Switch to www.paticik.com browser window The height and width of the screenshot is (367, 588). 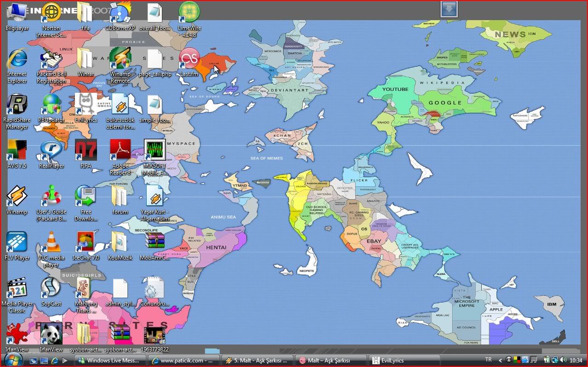(184, 361)
